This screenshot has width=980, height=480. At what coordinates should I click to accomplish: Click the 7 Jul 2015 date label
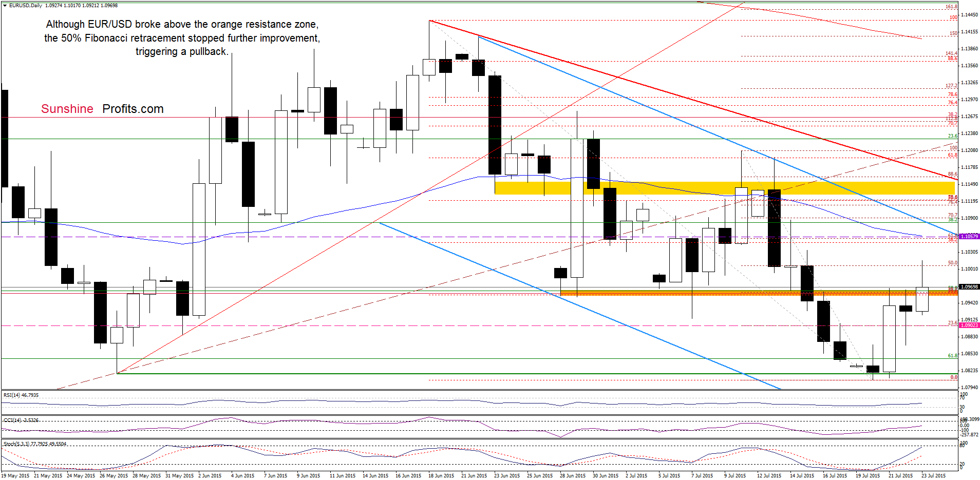click(703, 476)
